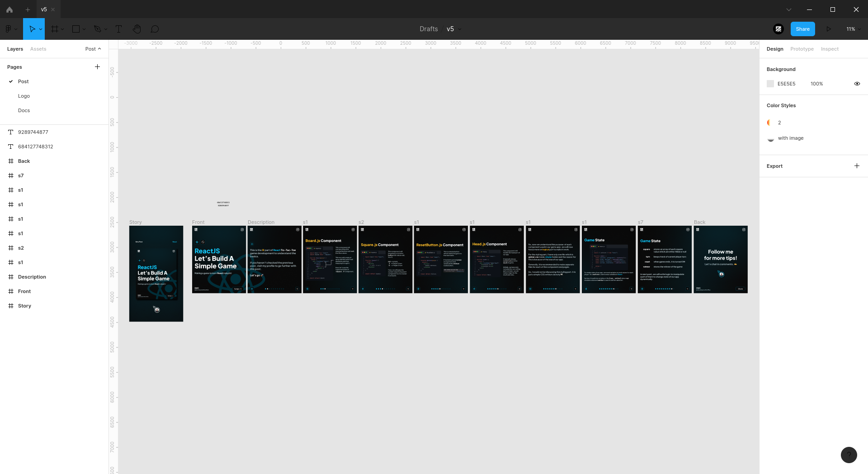Close the v5 file tab
This screenshot has height=474, width=868.
click(x=53, y=9)
